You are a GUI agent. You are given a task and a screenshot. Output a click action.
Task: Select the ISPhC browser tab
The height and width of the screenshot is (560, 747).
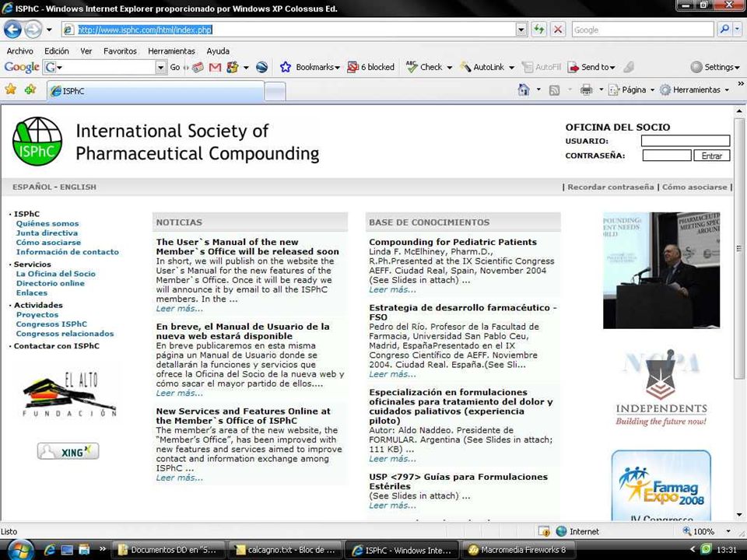(x=156, y=90)
